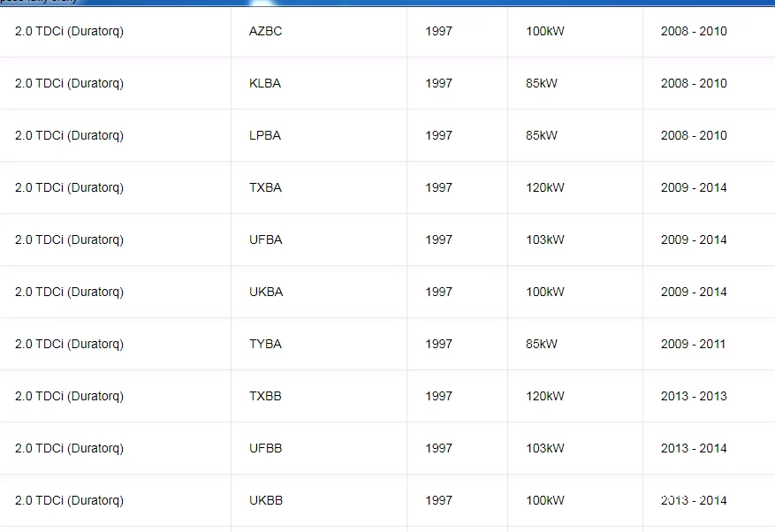Select the 2013 - 2013 year range
Screen dimensions: 775x532
pos(694,396)
